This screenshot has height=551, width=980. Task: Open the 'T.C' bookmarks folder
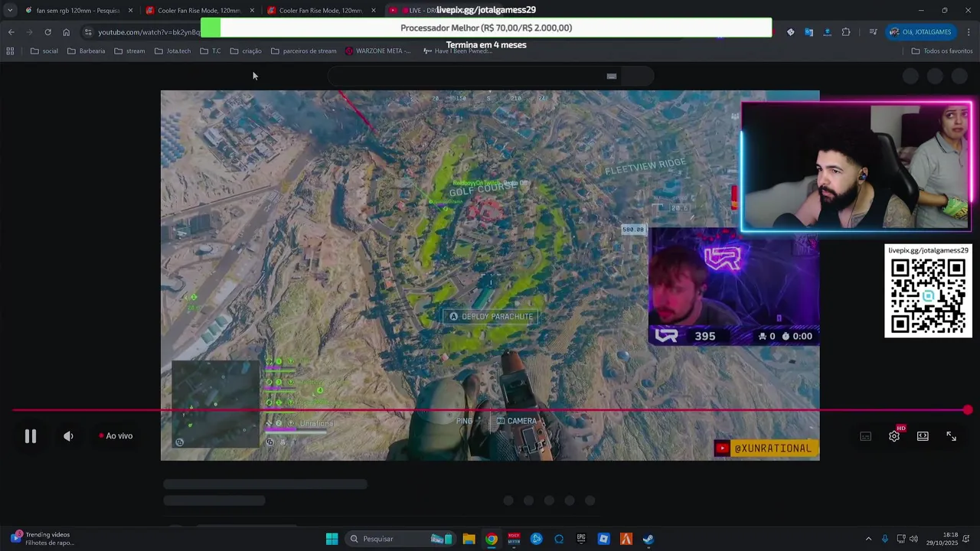point(211,51)
